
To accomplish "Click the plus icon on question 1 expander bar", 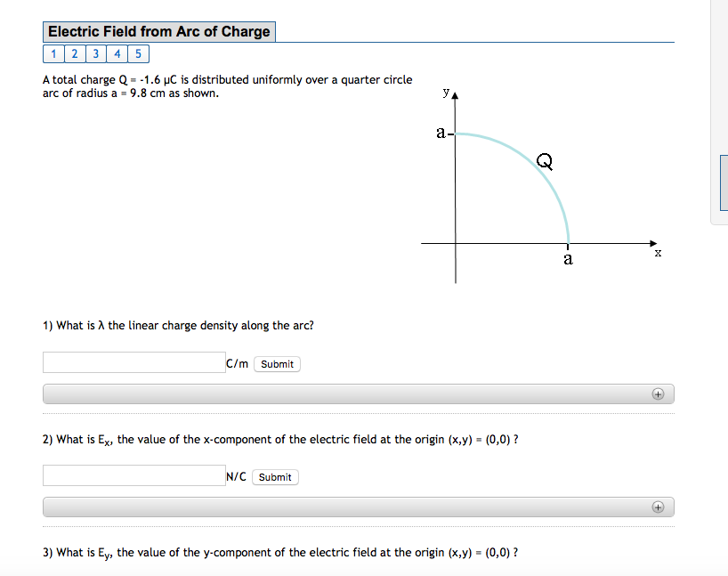I will [x=658, y=393].
